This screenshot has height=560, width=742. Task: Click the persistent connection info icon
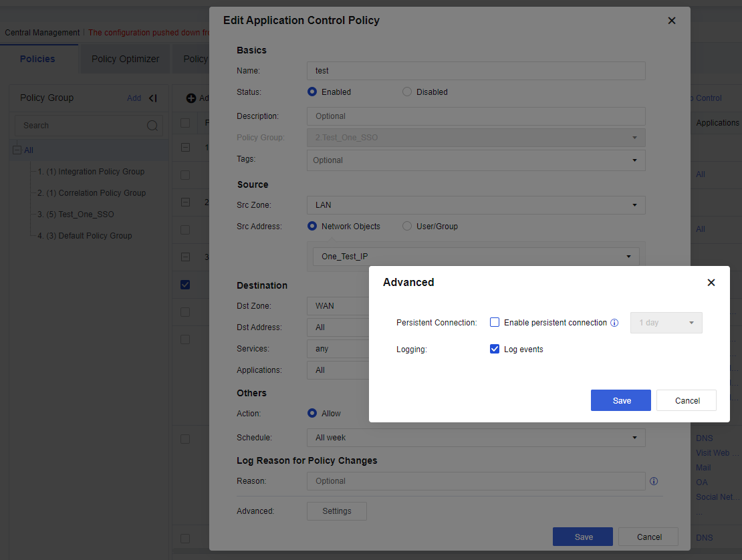(x=614, y=323)
